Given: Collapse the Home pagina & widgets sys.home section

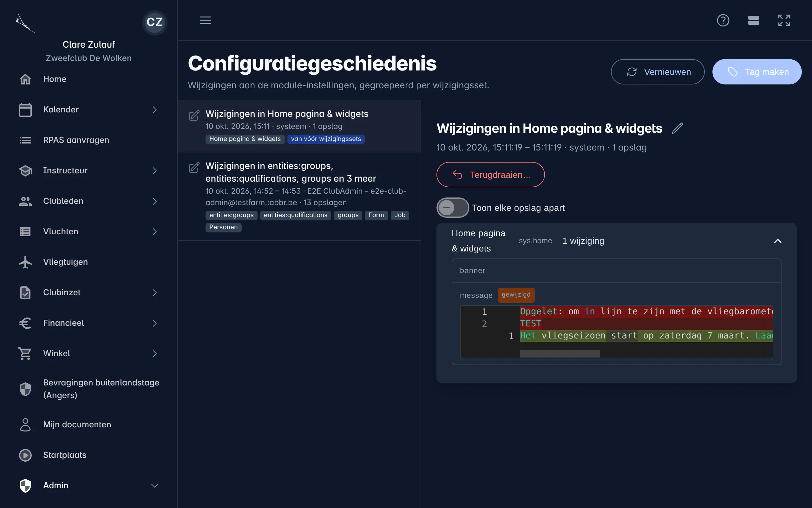Looking at the screenshot, I should (777, 241).
